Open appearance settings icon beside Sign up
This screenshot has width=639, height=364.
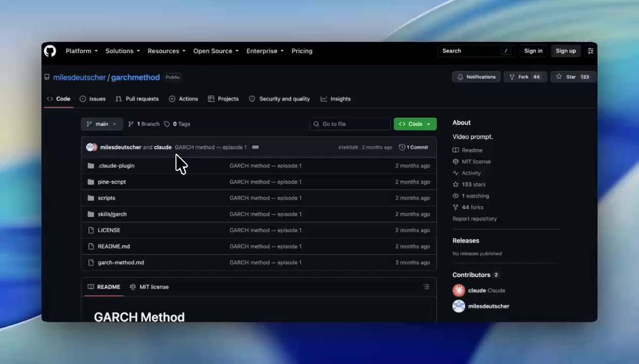coord(590,51)
